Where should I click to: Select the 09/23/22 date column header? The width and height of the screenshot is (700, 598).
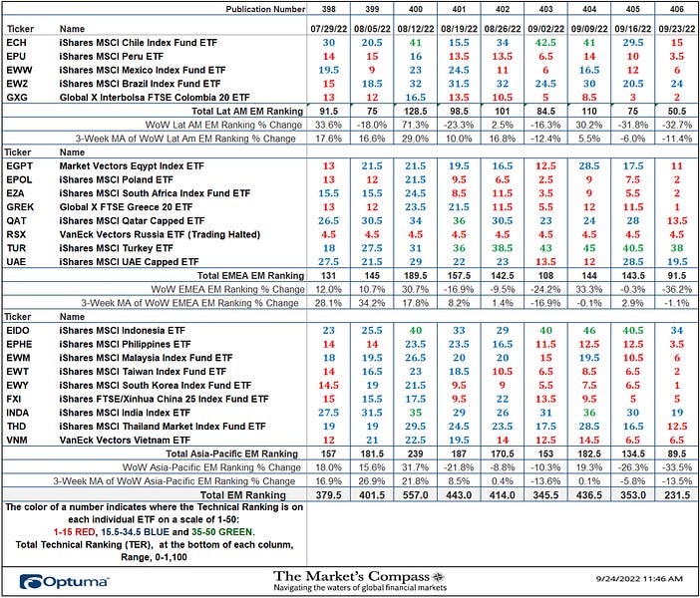tap(677, 29)
